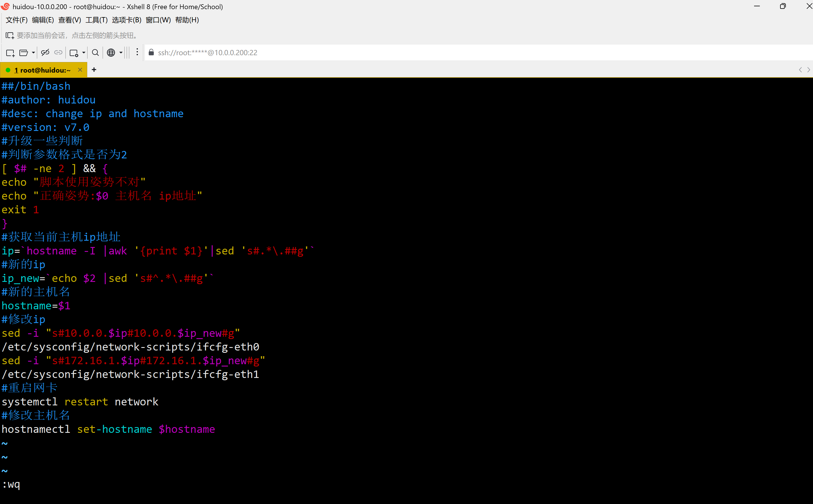
Task: Click the globe encoding icon
Action: (x=111, y=53)
